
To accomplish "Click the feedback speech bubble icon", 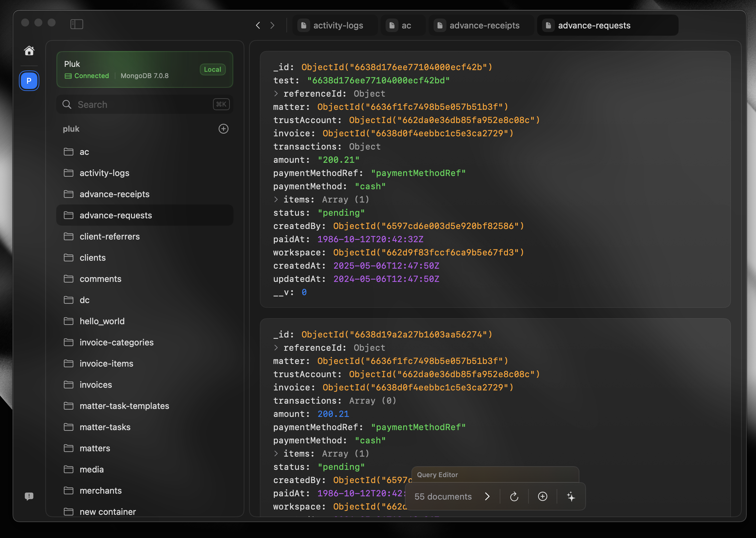I will (x=29, y=496).
